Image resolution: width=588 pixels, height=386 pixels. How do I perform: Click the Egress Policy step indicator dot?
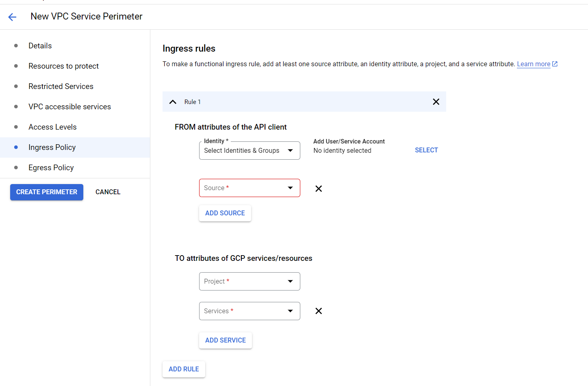tap(16, 167)
